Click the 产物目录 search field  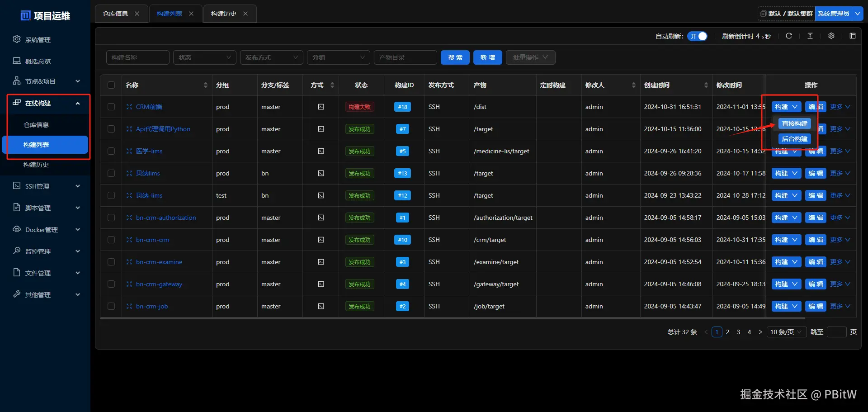(406, 57)
